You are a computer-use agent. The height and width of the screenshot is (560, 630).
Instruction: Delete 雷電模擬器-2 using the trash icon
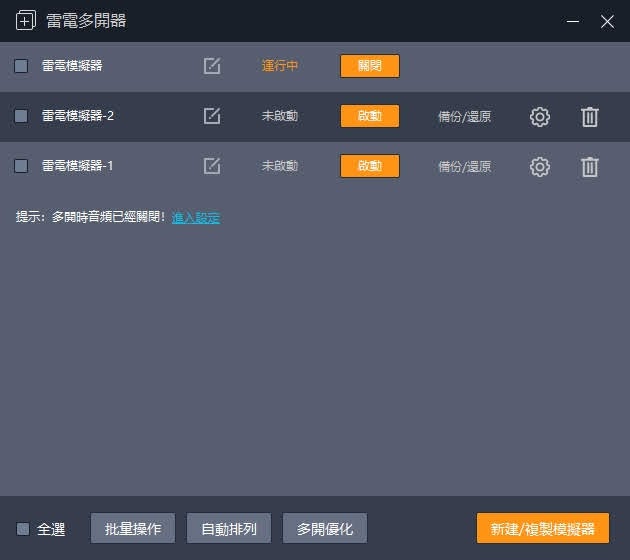pos(590,117)
